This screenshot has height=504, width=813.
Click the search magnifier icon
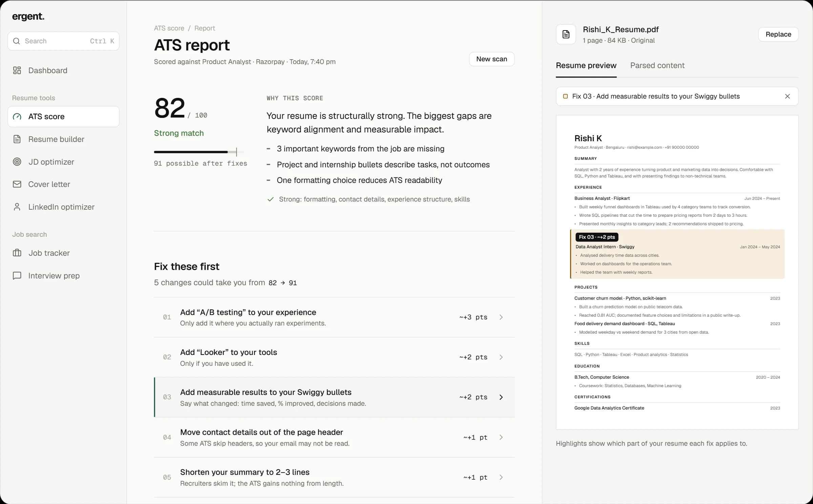coord(16,41)
